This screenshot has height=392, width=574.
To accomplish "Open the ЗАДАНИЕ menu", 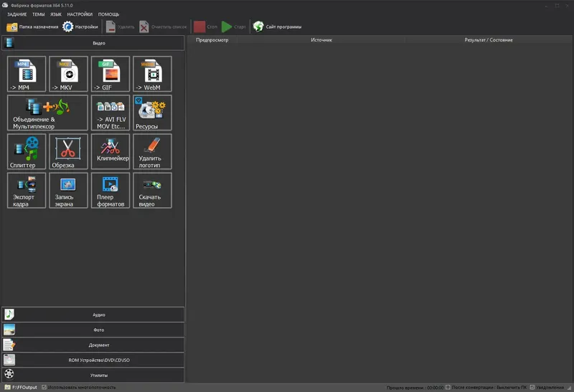I will 17,14.
